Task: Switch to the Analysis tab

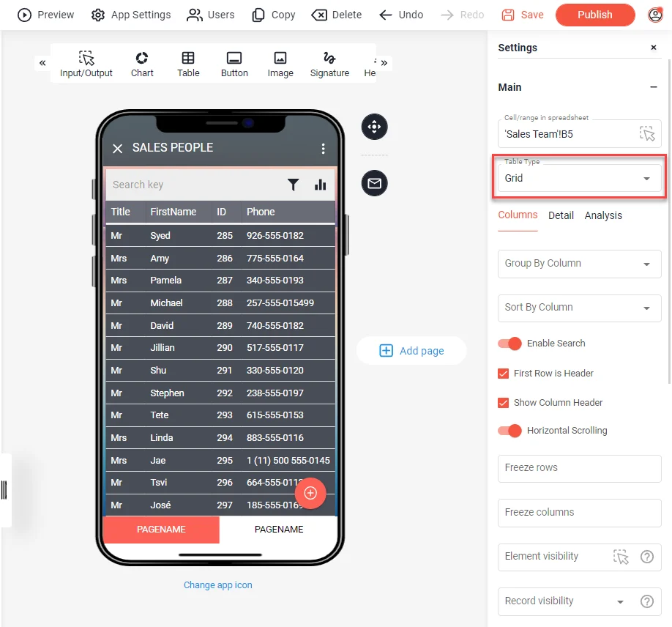Action: [x=603, y=215]
